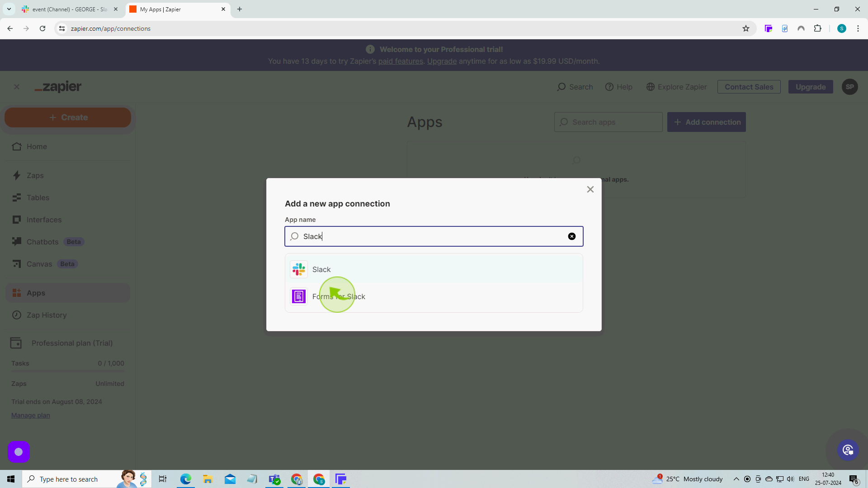The image size is (868, 488).
Task: Open the Help menu
Action: click(619, 87)
